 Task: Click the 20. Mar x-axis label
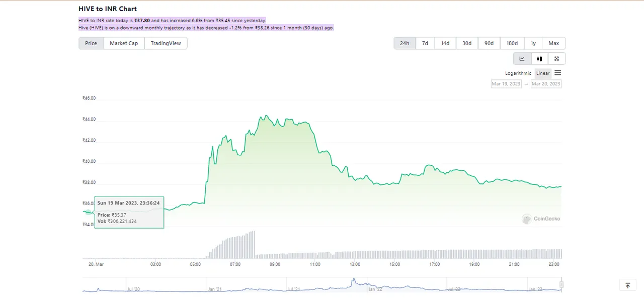click(x=96, y=264)
